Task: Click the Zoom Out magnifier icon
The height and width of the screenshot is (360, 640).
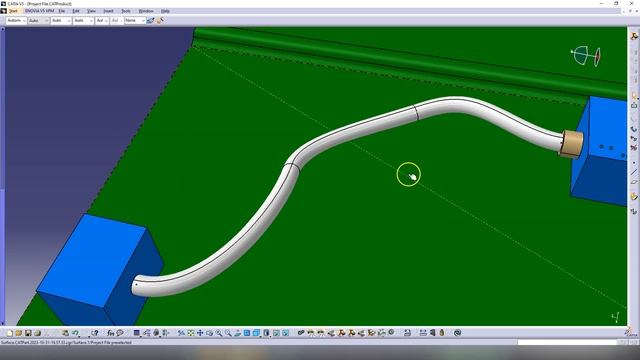Action: point(228,333)
